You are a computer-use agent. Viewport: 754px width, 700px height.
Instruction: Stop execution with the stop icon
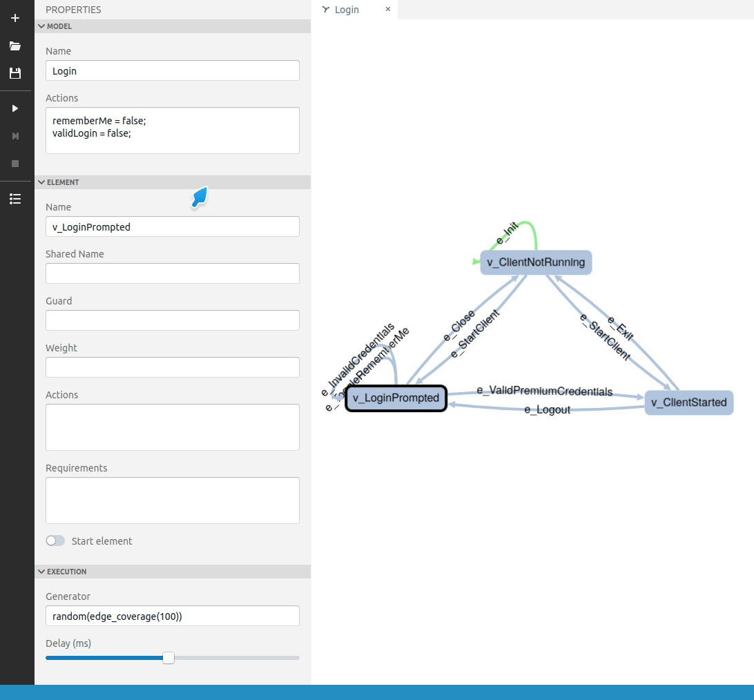click(15, 164)
